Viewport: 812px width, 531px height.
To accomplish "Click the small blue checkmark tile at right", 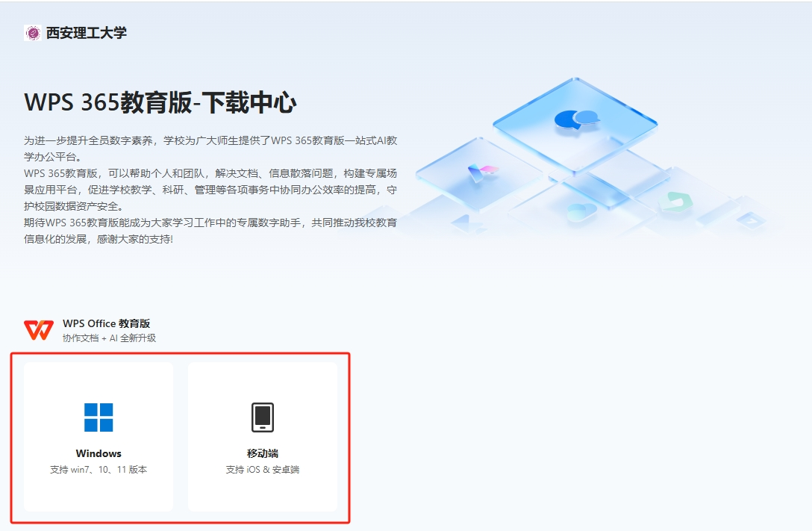I will 751,220.
